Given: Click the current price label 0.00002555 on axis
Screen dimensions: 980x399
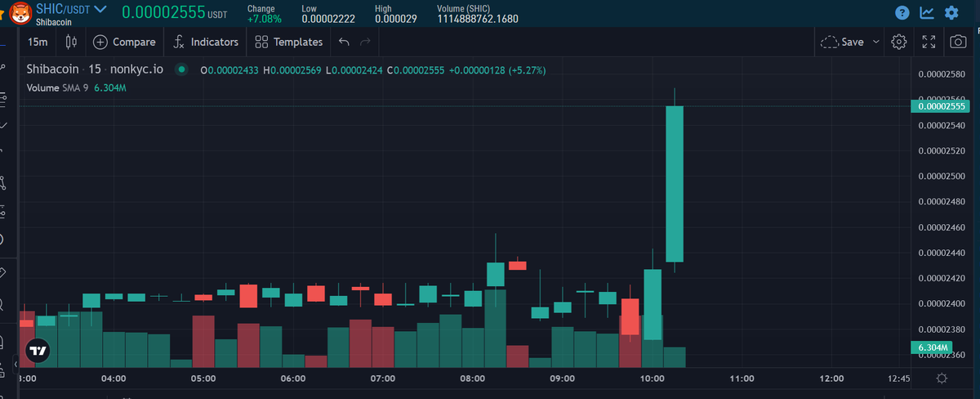Looking at the screenshot, I should 940,106.
